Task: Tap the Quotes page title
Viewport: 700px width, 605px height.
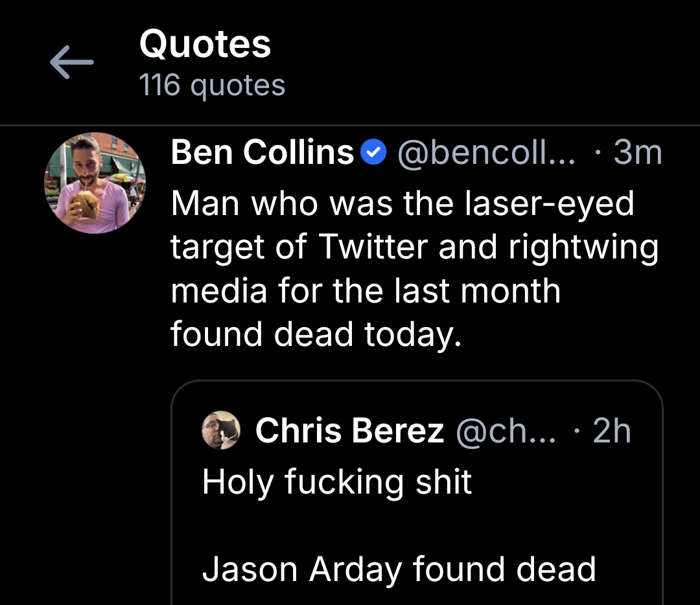Action: 205,44
